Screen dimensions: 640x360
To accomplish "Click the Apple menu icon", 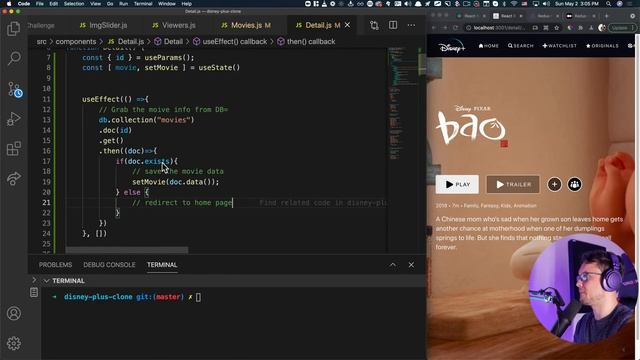I will (x=9, y=4).
